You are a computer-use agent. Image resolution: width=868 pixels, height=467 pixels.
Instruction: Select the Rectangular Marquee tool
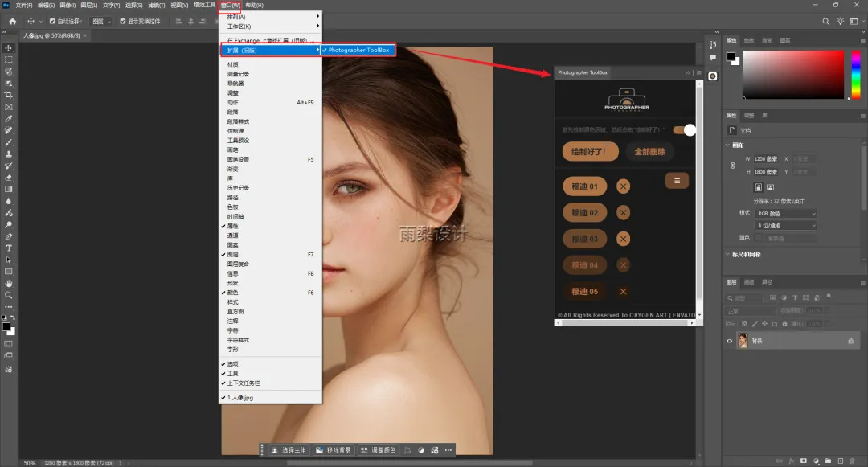click(9, 59)
